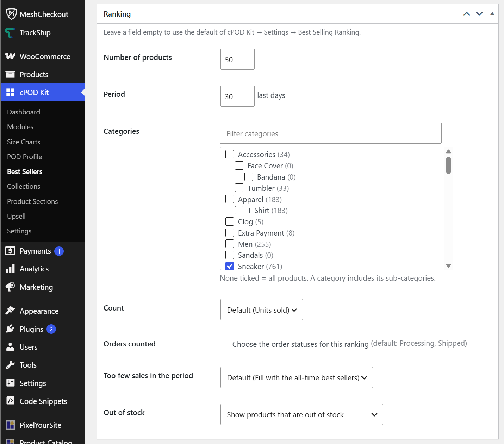Open the Count dropdown
The image size is (504, 444).
click(262, 309)
